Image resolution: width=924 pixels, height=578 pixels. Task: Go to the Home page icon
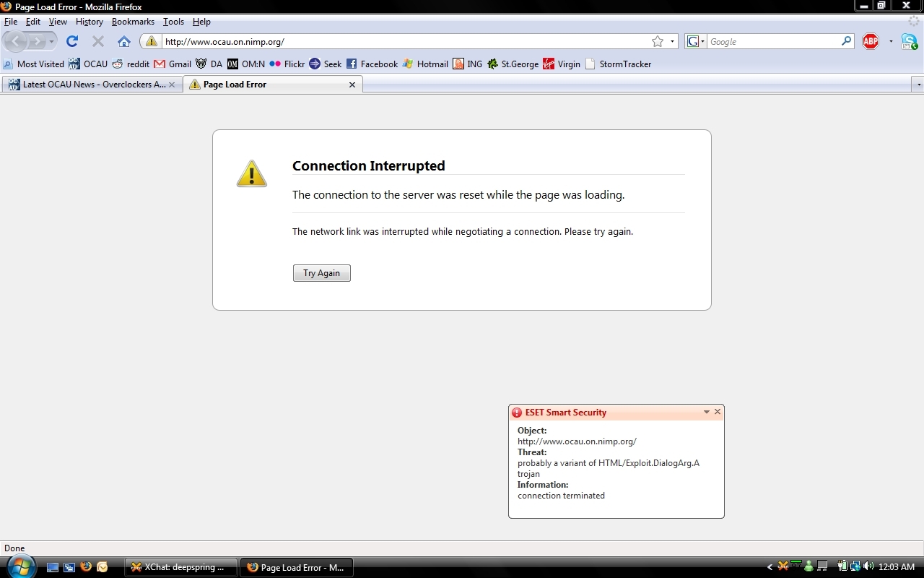[x=124, y=41]
